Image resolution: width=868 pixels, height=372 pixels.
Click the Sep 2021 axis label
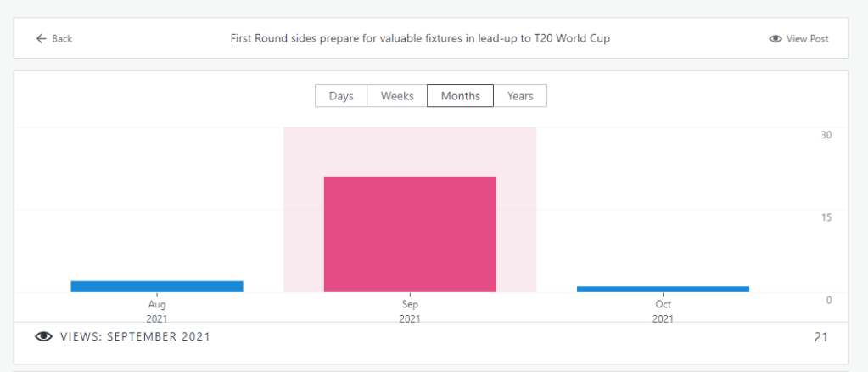(x=410, y=311)
